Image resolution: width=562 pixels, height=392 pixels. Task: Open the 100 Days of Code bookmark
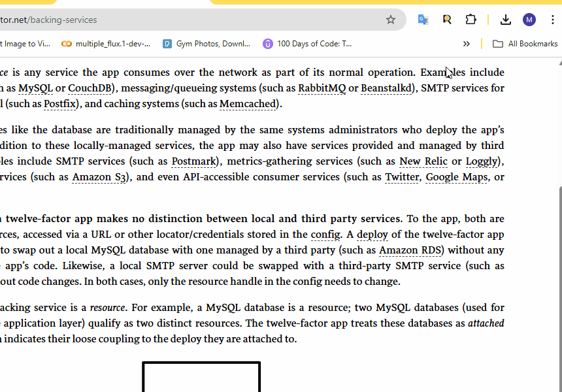(x=307, y=44)
